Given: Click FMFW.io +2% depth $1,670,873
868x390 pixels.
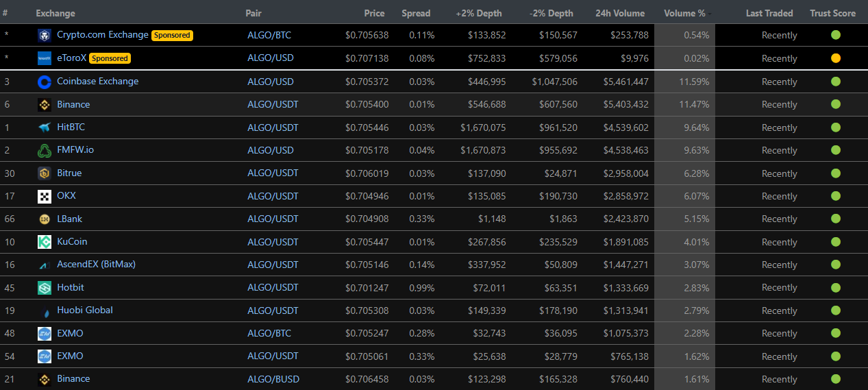Looking at the screenshot, I should pos(483,150).
